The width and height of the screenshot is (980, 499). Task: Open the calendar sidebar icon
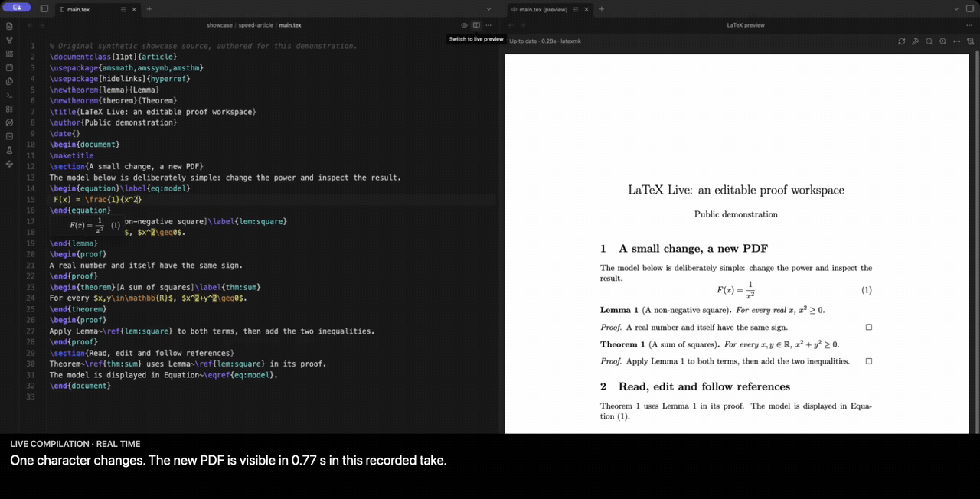9,67
